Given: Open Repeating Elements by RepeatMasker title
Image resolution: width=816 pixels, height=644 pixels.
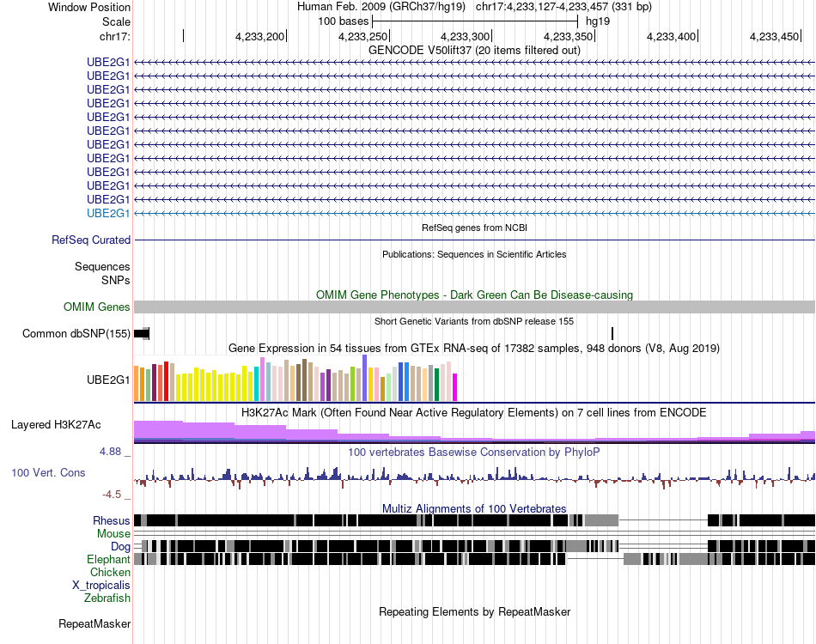Looking at the screenshot, I should click(474, 611).
